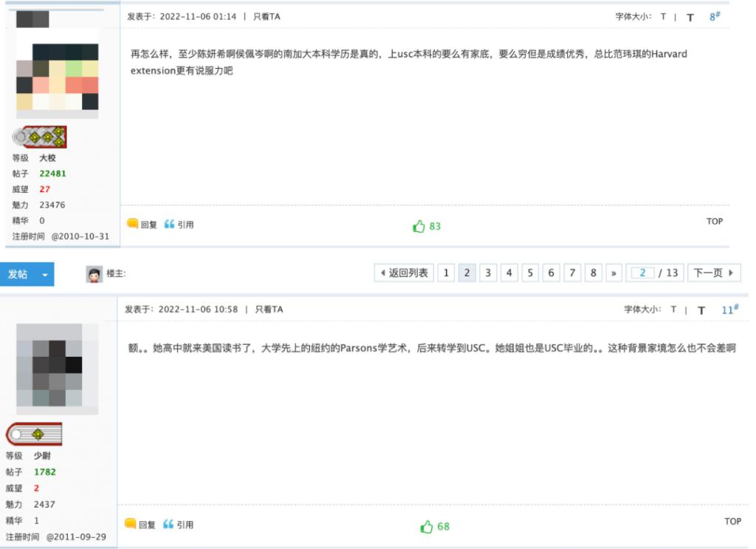Click the reply bubble icon on post 8#
This screenshot has height=549, width=756.
click(x=133, y=223)
